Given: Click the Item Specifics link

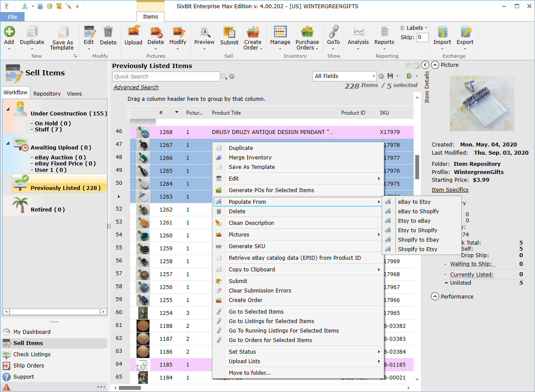Looking at the screenshot, I should [450, 190].
